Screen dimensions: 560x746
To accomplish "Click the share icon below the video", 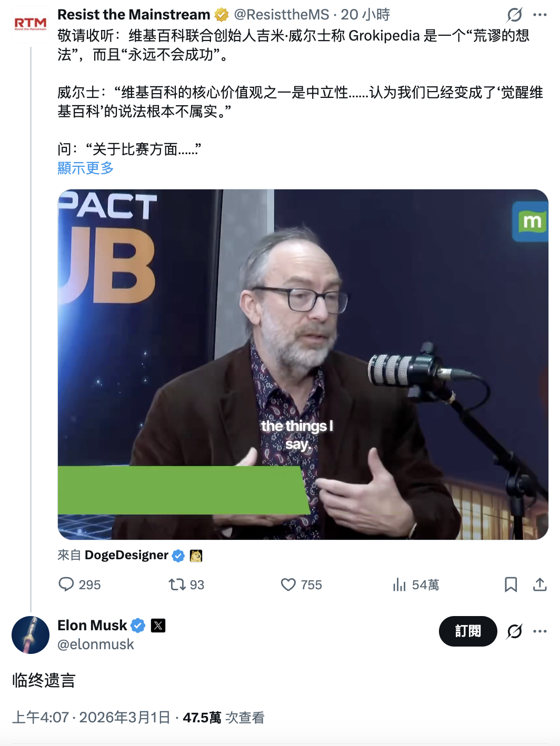I will [x=540, y=584].
